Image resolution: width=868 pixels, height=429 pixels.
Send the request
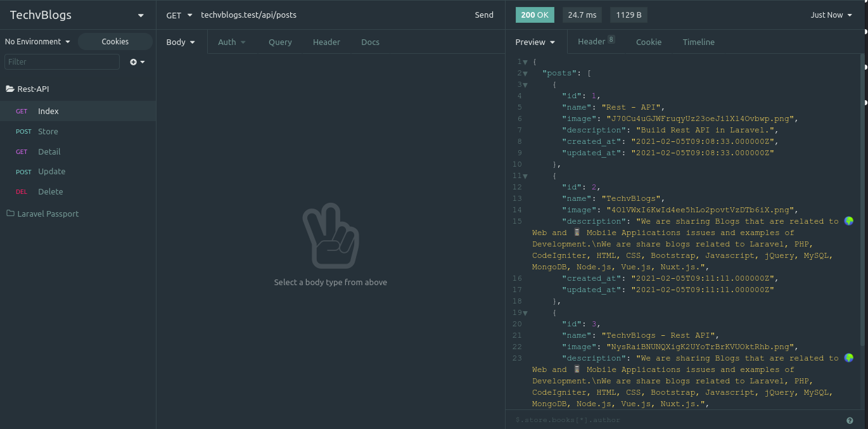pos(484,15)
